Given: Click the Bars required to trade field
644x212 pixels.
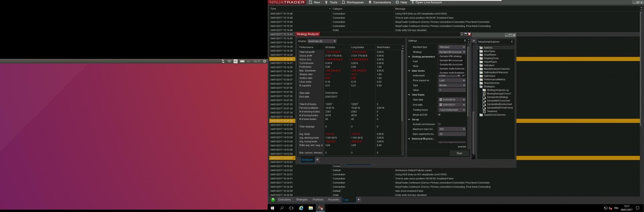Looking at the screenshot, I should [452, 134].
